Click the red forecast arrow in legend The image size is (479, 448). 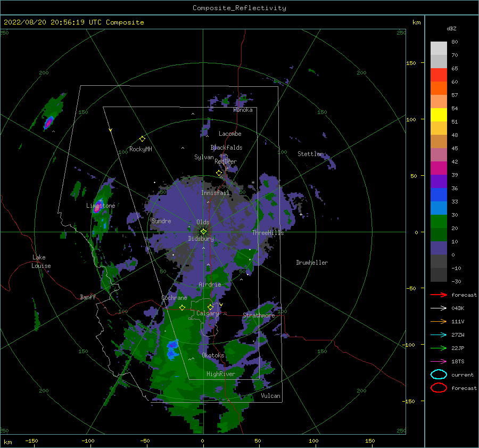click(x=439, y=295)
